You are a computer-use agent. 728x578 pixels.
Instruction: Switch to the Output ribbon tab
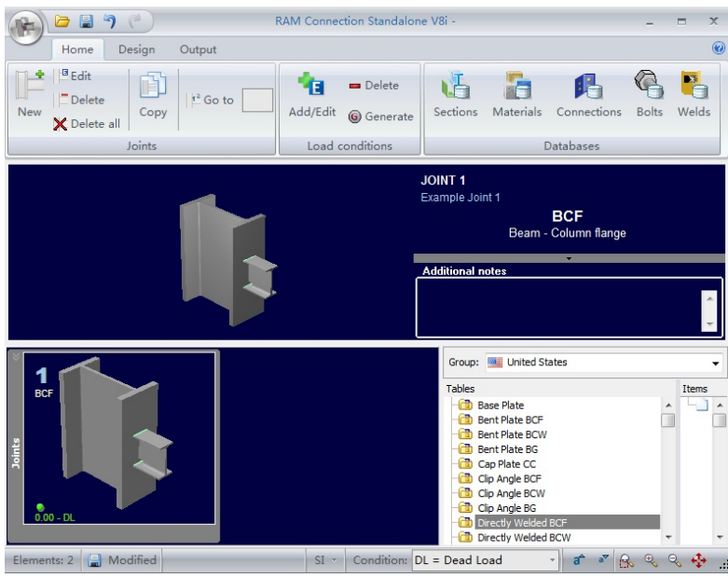coord(198,49)
